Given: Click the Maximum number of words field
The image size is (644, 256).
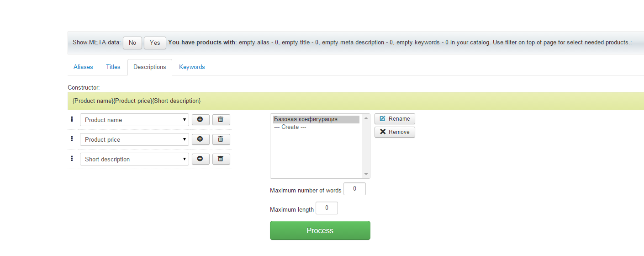Looking at the screenshot, I should pyautogui.click(x=354, y=189).
